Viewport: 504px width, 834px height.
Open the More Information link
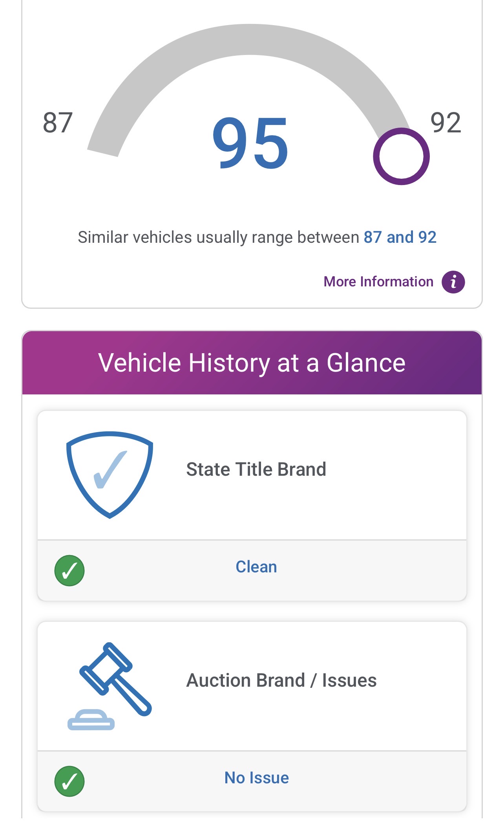click(x=378, y=282)
